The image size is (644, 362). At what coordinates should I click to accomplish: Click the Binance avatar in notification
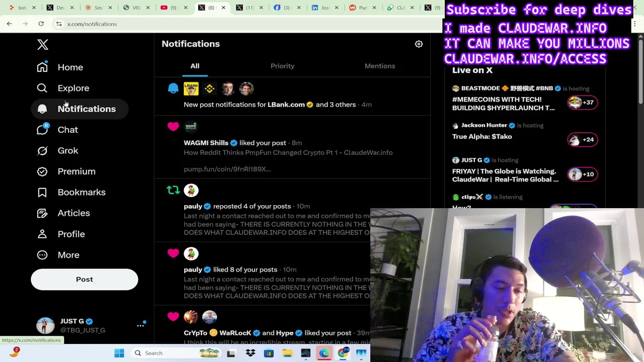click(209, 88)
